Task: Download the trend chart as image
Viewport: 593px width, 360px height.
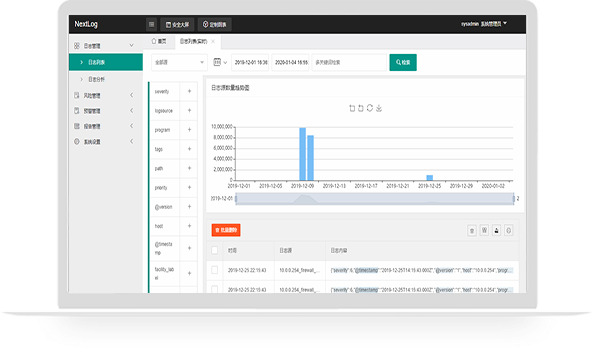Action: point(379,108)
